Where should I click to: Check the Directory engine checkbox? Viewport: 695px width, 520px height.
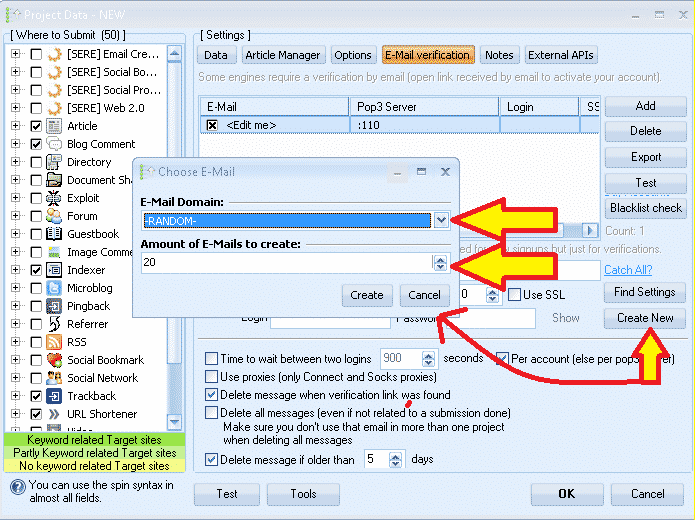coord(36,162)
